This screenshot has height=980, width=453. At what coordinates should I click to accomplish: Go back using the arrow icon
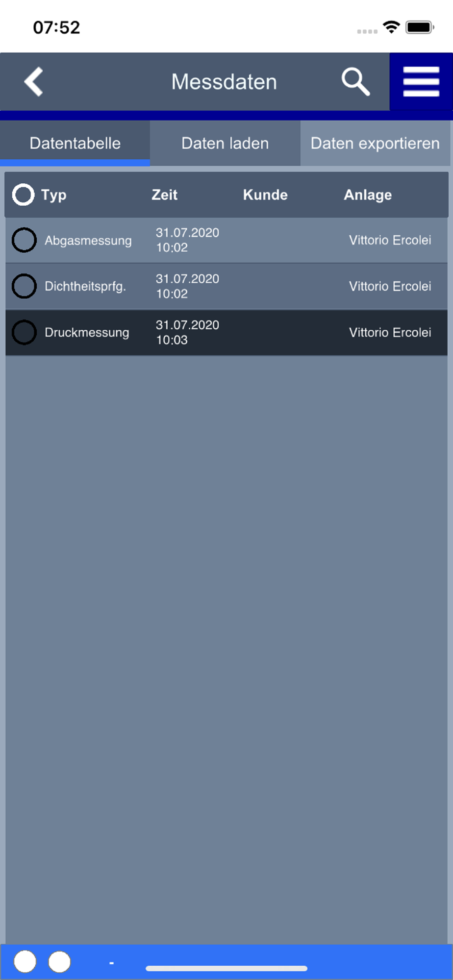click(34, 81)
